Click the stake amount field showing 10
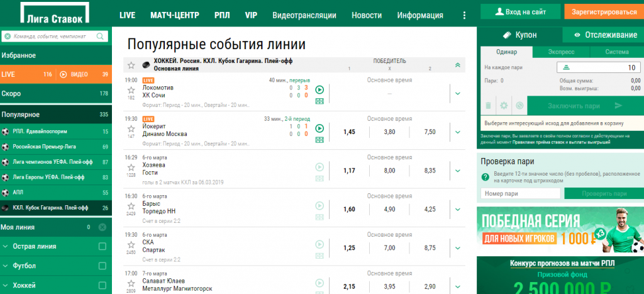The width and height of the screenshot is (644, 294). [599, 68]
